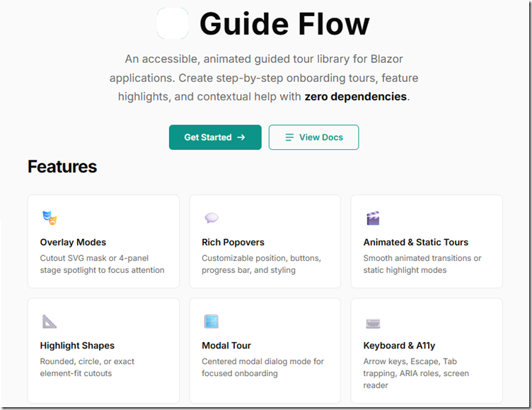Select the Animated & Static Tours title

[x=416, y=242]
